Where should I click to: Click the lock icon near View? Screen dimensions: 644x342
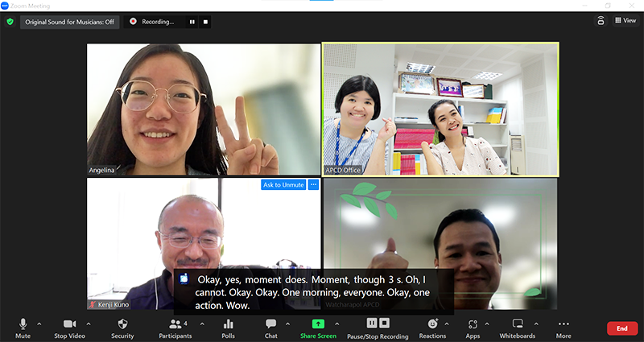[601, 21]
